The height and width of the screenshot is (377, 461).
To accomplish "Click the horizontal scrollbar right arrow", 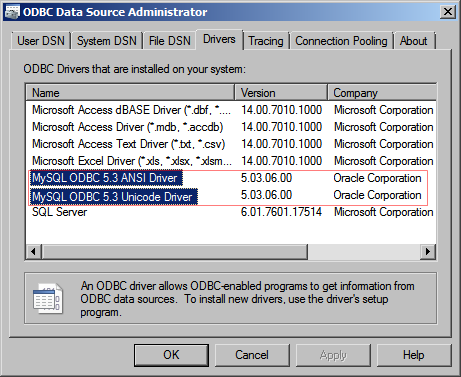I will click(428, 251).
